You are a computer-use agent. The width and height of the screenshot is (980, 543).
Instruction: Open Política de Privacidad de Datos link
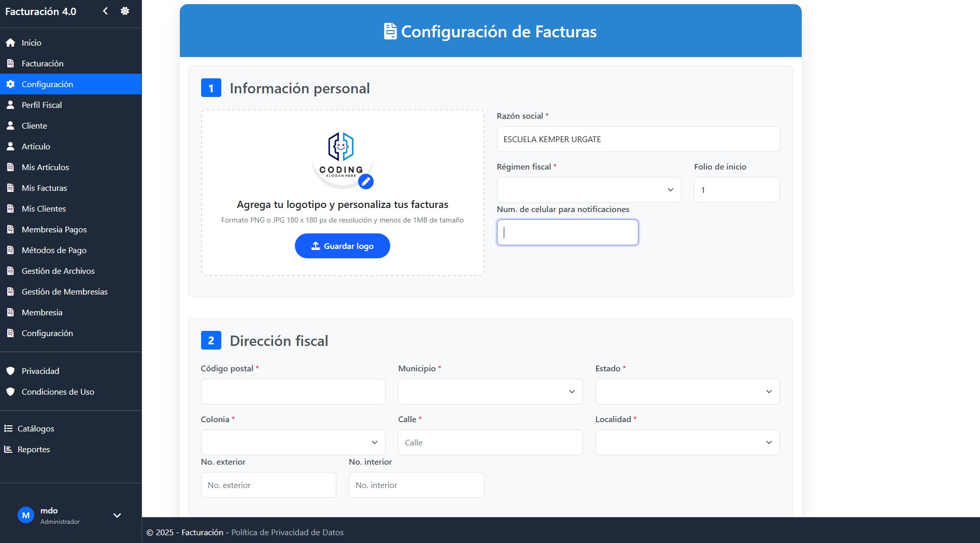(x=287, y=532)
